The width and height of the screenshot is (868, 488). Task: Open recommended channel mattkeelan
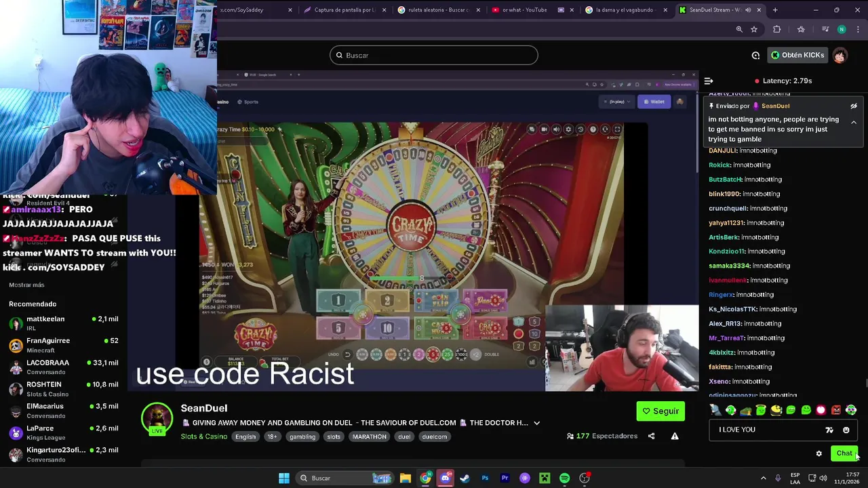[64, 323]
